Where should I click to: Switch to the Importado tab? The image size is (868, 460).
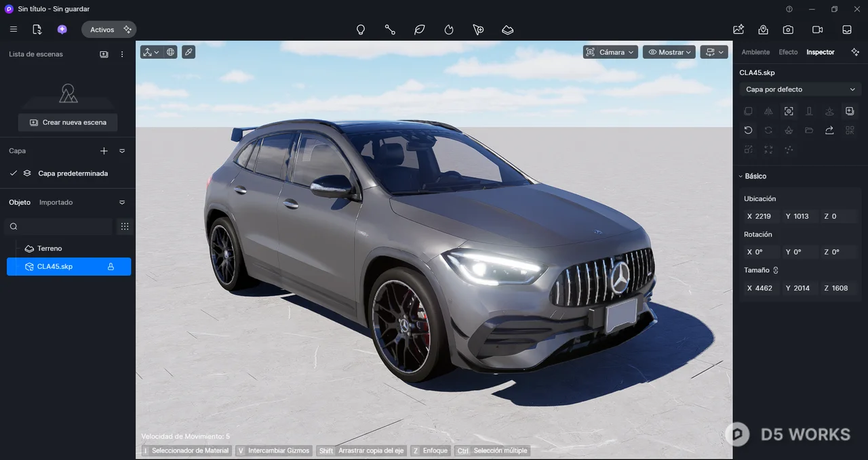56,203
